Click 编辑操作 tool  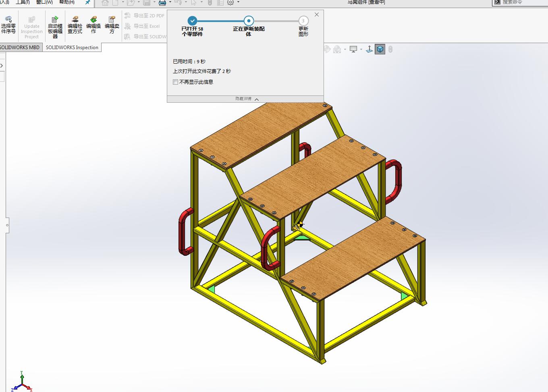tap(93, 25)
